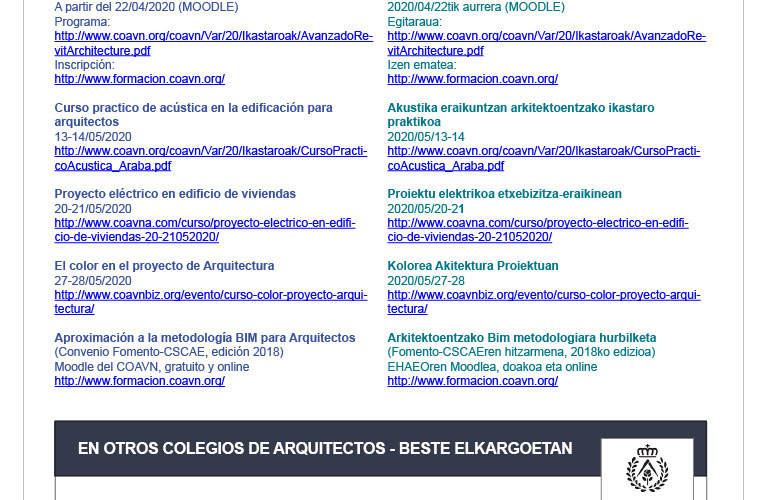
Task: Click date text '27-28/05/2020'
Action: tap(93, 280)
